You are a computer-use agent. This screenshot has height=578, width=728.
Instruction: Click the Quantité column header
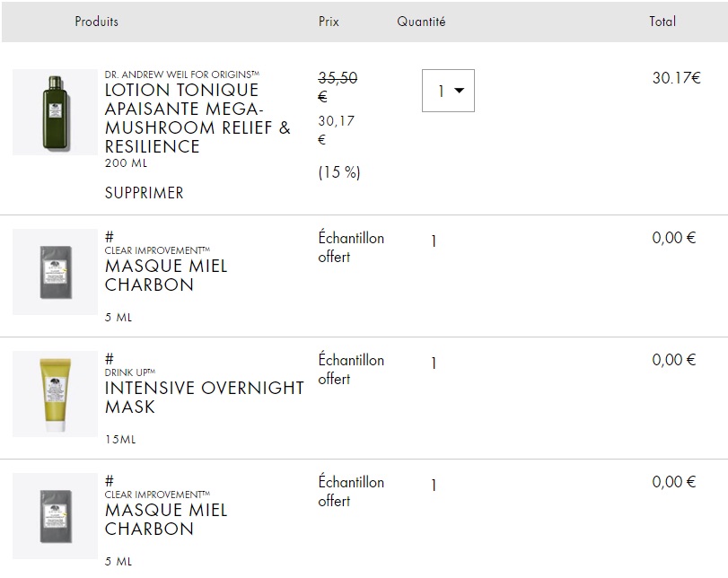pos(421,22)
